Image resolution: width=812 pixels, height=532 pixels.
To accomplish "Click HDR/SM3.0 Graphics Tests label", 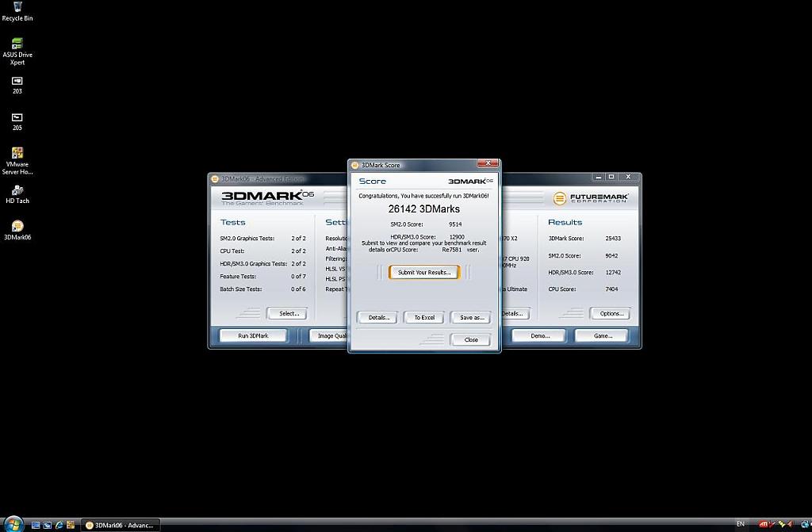I will 253,264.
